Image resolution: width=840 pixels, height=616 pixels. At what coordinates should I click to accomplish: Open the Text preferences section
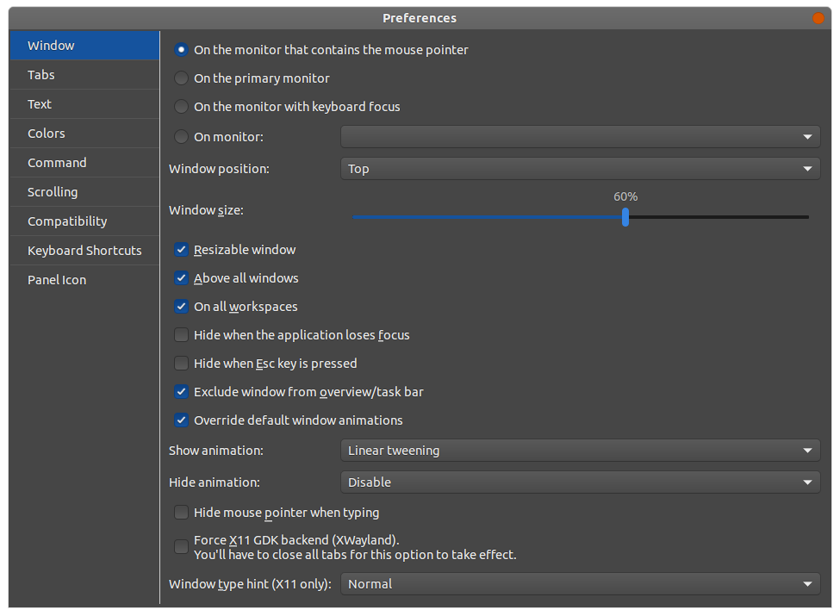point(84,104)
